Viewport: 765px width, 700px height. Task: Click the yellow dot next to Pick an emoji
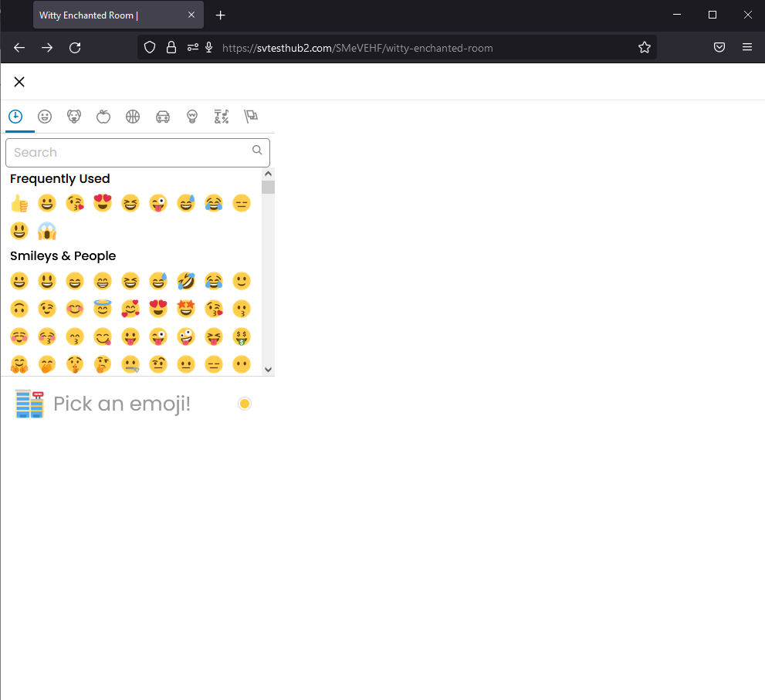pos(245,403)
